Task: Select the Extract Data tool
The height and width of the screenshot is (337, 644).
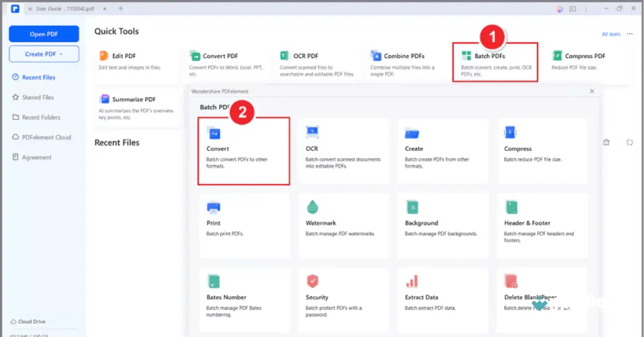Action: pyautogui.click(x=443, y=298)
